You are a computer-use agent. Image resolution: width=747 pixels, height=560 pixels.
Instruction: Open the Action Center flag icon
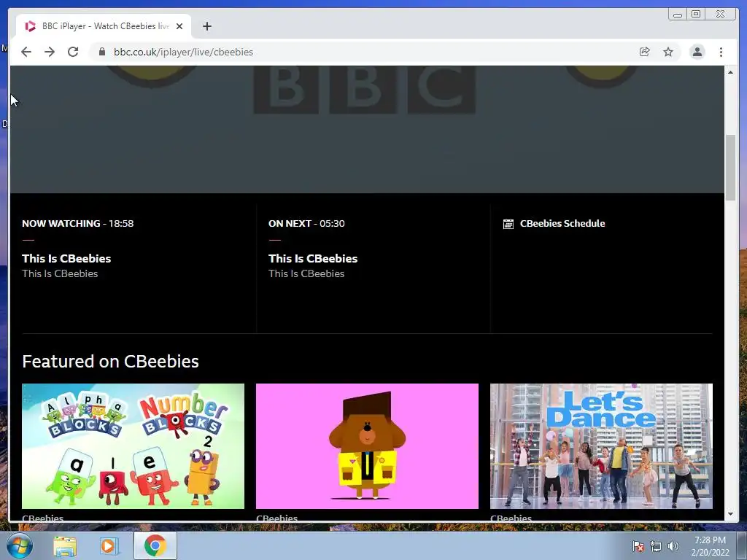[x=638, y=546]
